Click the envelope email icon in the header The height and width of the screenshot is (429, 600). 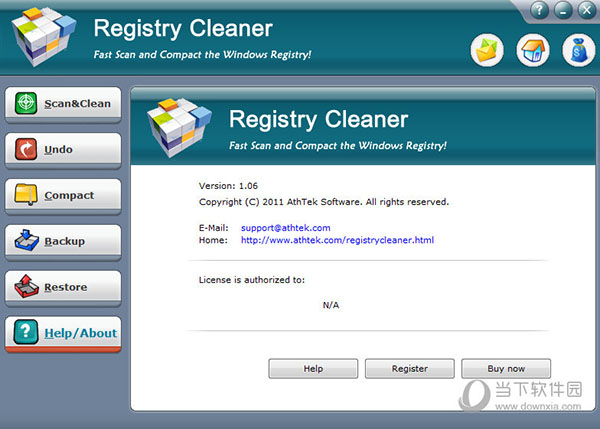point(487,50)
